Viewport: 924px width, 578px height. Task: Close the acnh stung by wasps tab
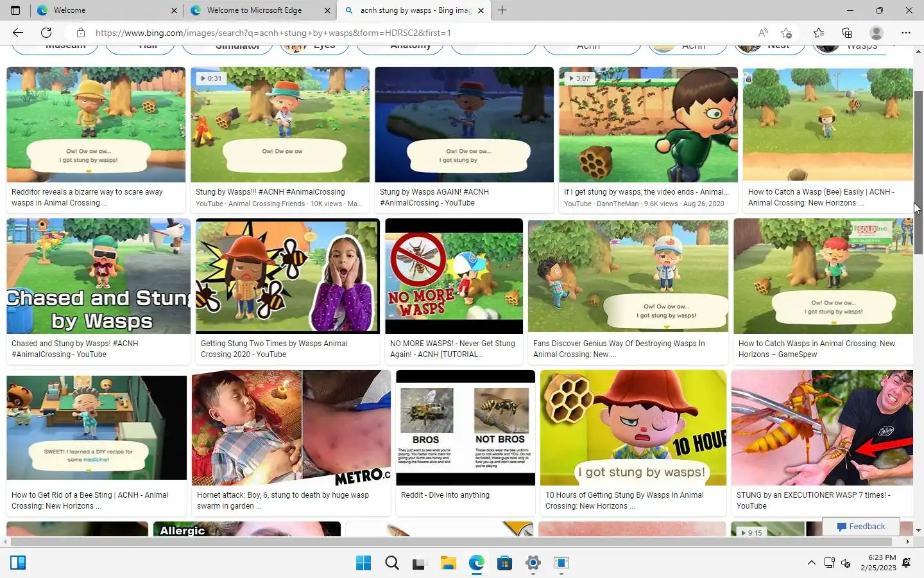tap(481, 10)
